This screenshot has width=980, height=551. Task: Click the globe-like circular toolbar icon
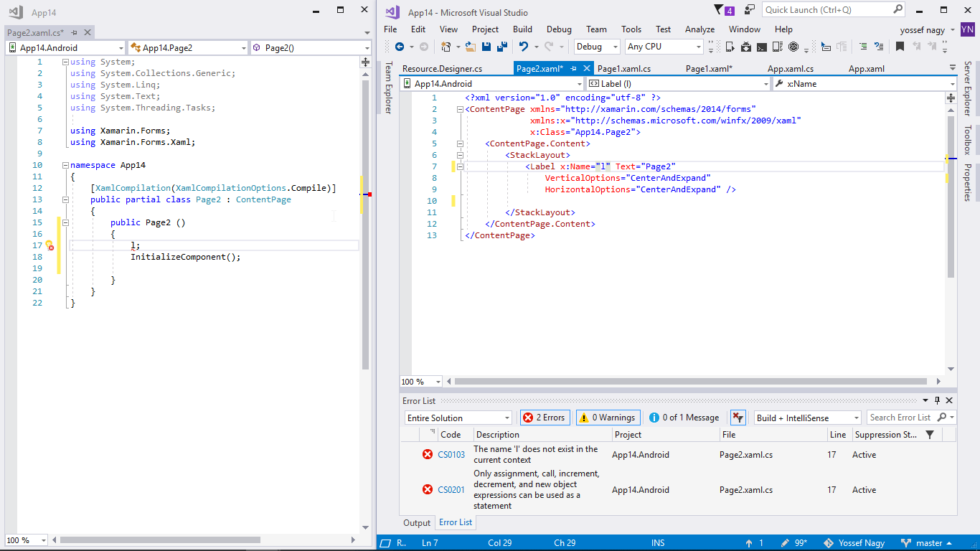pyautogui.click(x=793, y=47)
